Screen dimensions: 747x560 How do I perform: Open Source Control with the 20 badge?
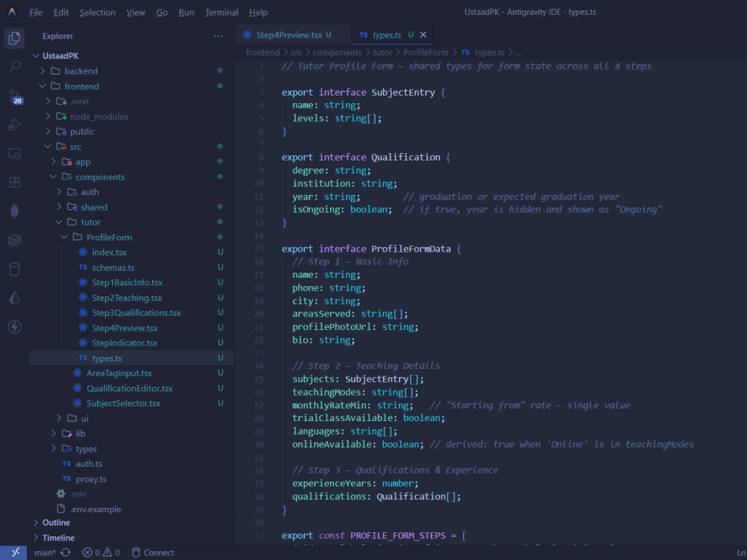(15, 96)
